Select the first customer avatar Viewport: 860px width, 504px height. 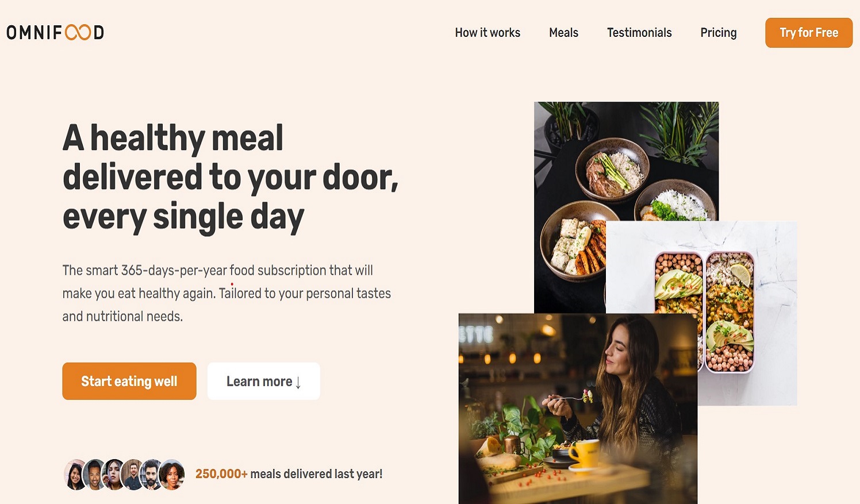pyautogui.click(x=75, y=475)
